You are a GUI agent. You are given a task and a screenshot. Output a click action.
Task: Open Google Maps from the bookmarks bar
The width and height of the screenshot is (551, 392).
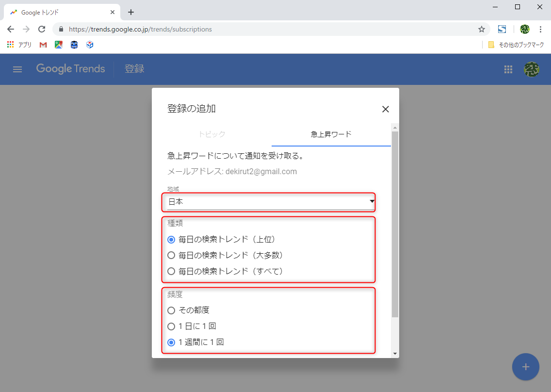point(59,44)
